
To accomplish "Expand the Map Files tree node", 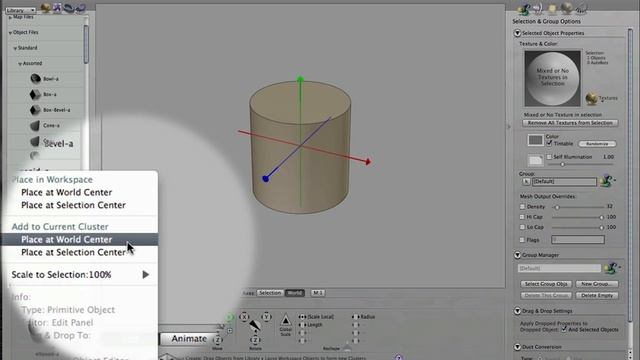I will click(x=10, y=18).
